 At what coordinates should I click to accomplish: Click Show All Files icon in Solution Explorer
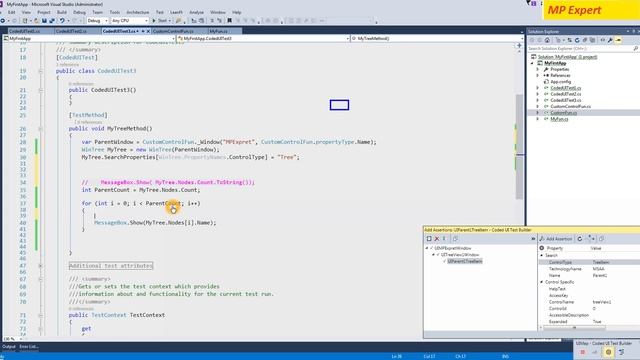coord(592,40)
